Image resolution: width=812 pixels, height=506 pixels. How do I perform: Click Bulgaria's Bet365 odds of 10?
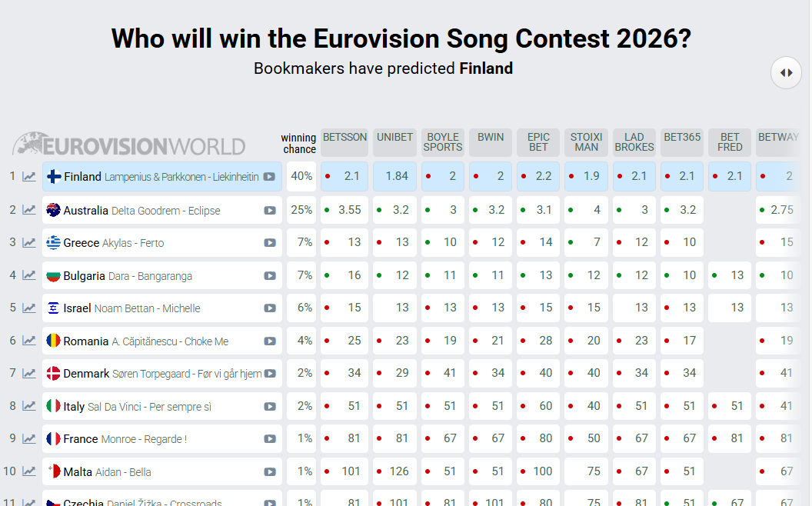[x=682, y=275]
